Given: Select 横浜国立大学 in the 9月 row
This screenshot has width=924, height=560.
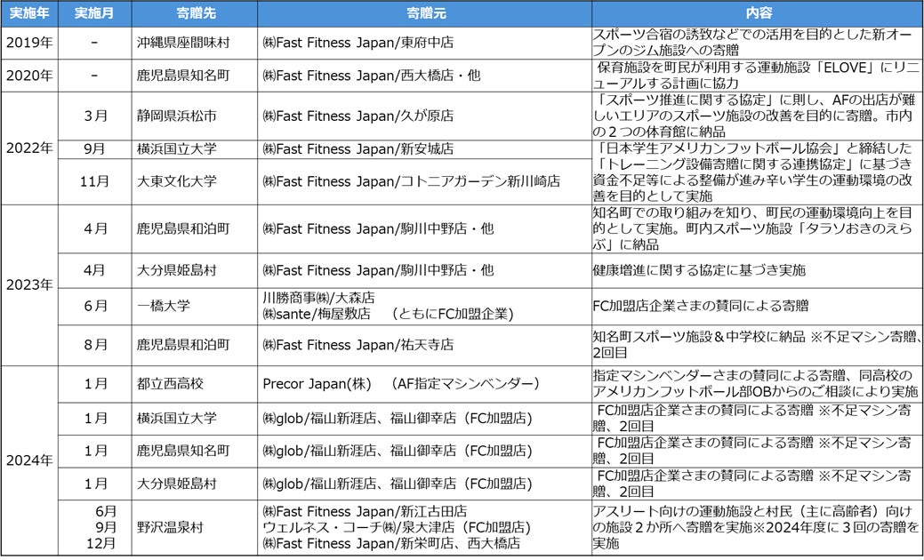Looking at the screenshot, I should tap(195, 149).
